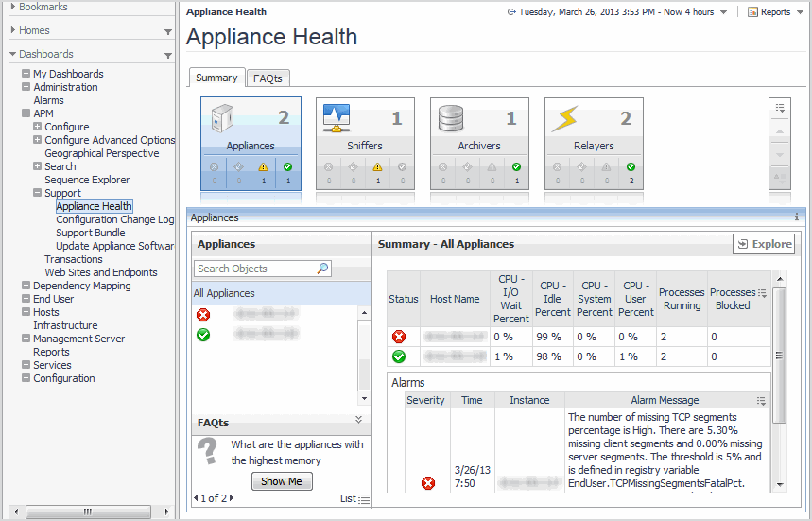This screenshot has height=521, width=812.
Task: Open the Reports dropdown menu
Action: [774, 12]
